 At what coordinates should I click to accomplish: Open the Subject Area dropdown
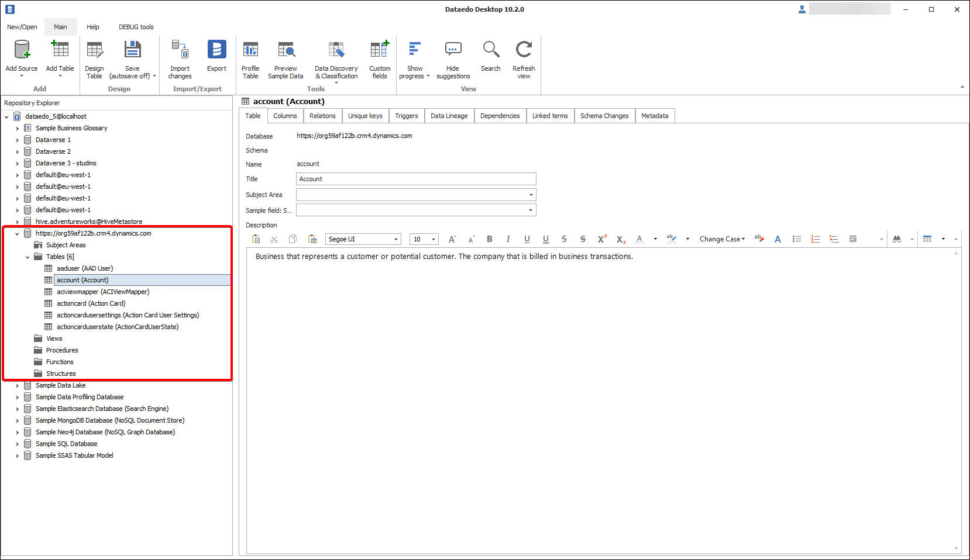(x=531, y=195)
